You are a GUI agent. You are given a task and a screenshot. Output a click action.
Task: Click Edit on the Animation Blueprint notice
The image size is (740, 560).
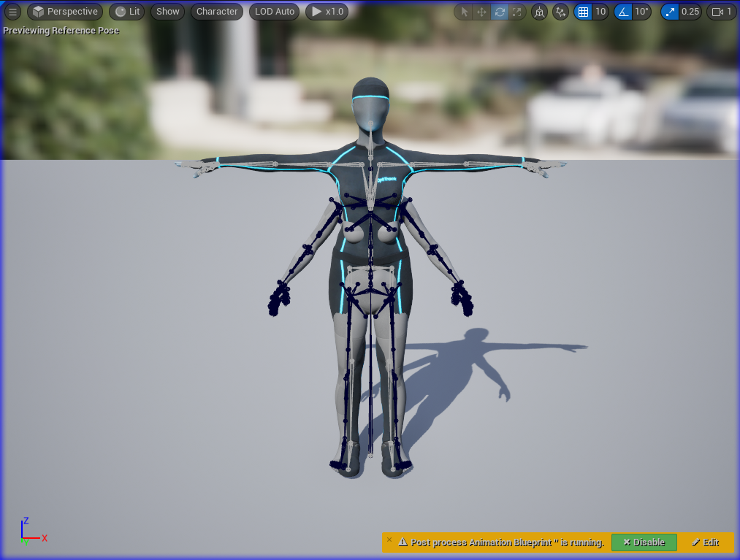[706, 542]
